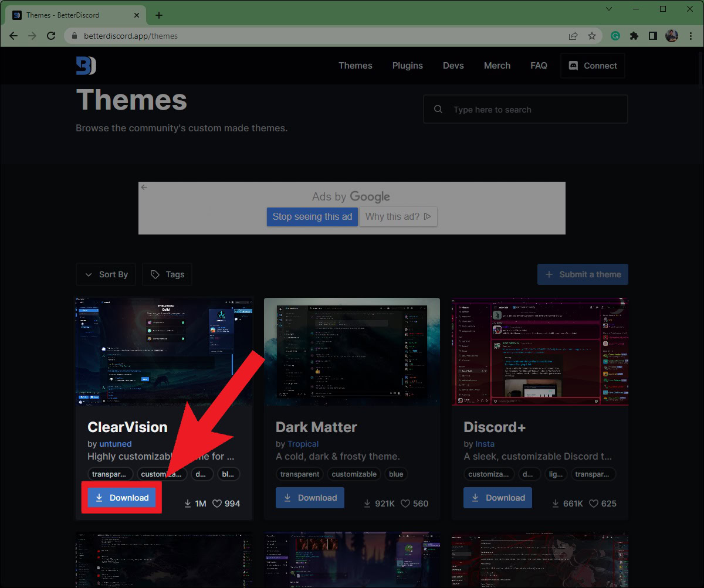This screenshot has width=704, height=588.
Task: View site info via the lock icon
Action: click(74, 36)
